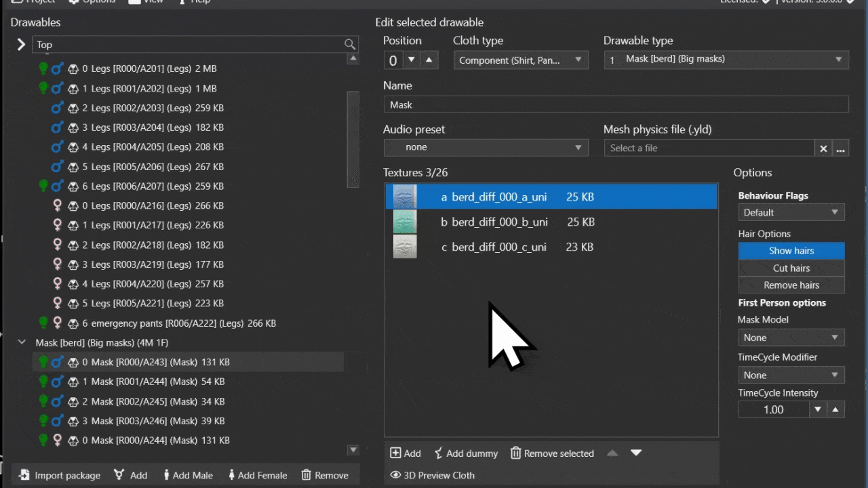Click the search magnifier icon in Drawables
This screenshot has height=488, width=868.
pyautogui.click(x=350, y=44)
